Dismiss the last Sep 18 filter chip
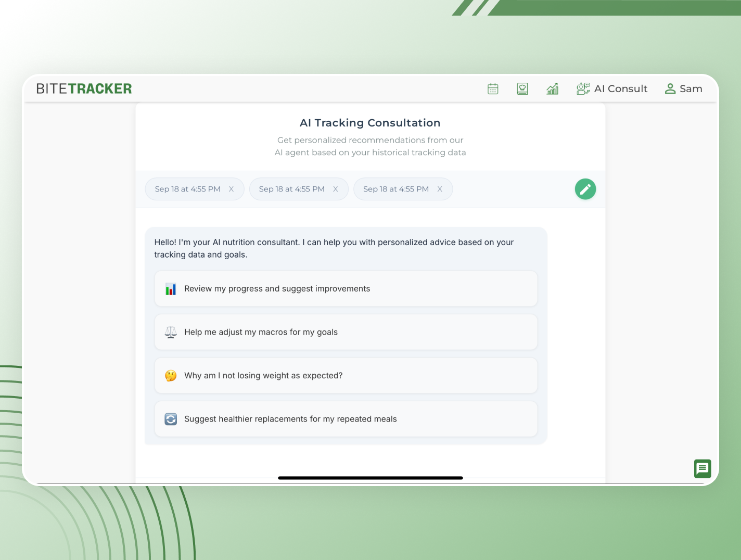The height and width of the screenshot is (560, 741). (440, 189)
